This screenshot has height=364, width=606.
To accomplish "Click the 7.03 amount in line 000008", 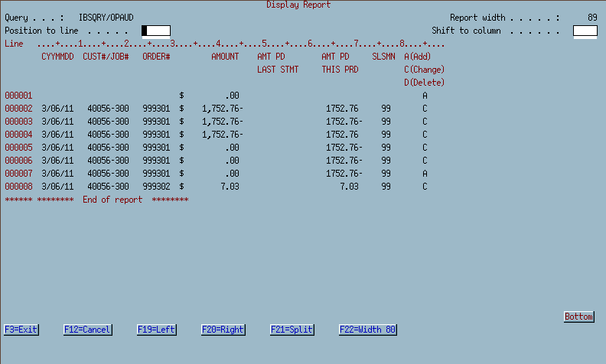I will (x=230, y=187).
